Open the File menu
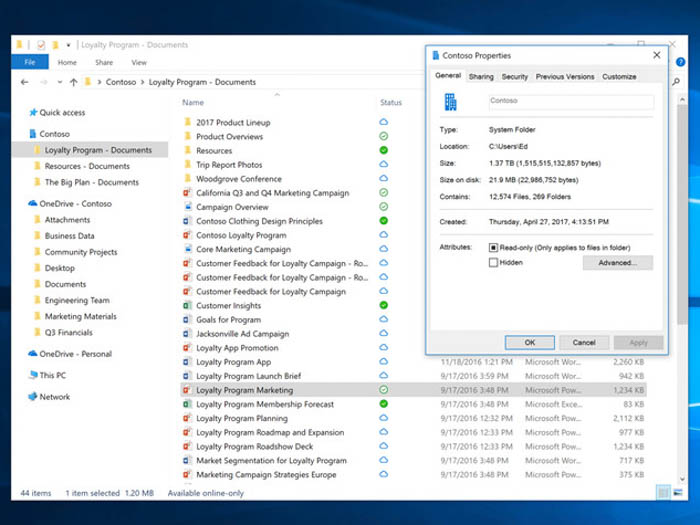This screenshot has height=525, width=700. coord(29,62)
